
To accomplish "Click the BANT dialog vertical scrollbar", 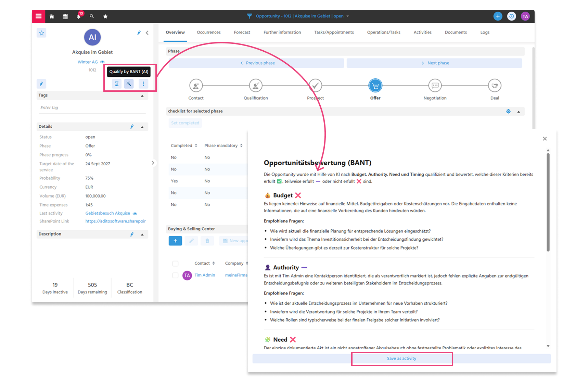I will tap(548, 202).
